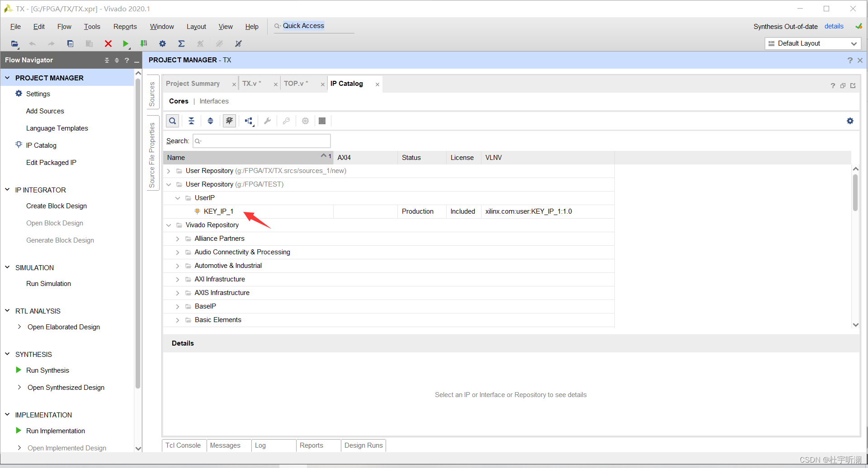Click the Redo arrow in the toolbar
Image resolution: width=868 pixels, height=468 pixels.
[x=51, y=44]
